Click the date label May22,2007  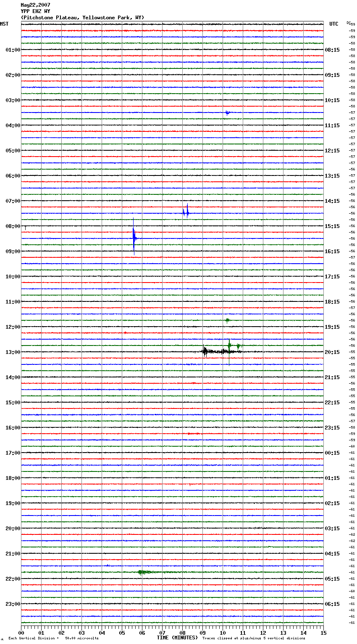[35, 5]
